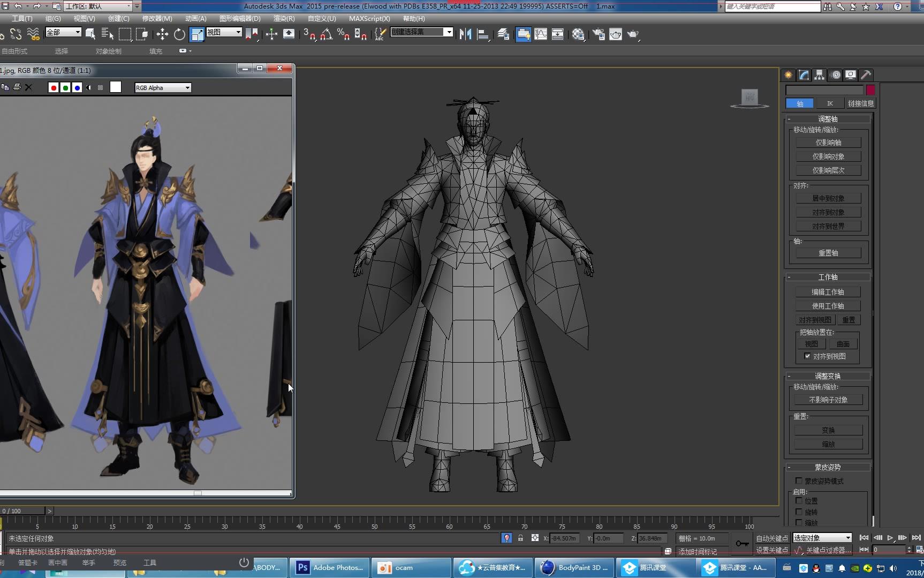Enable the 蒙皮姿势模式 checkbox
924x578 pixels.
799,481
